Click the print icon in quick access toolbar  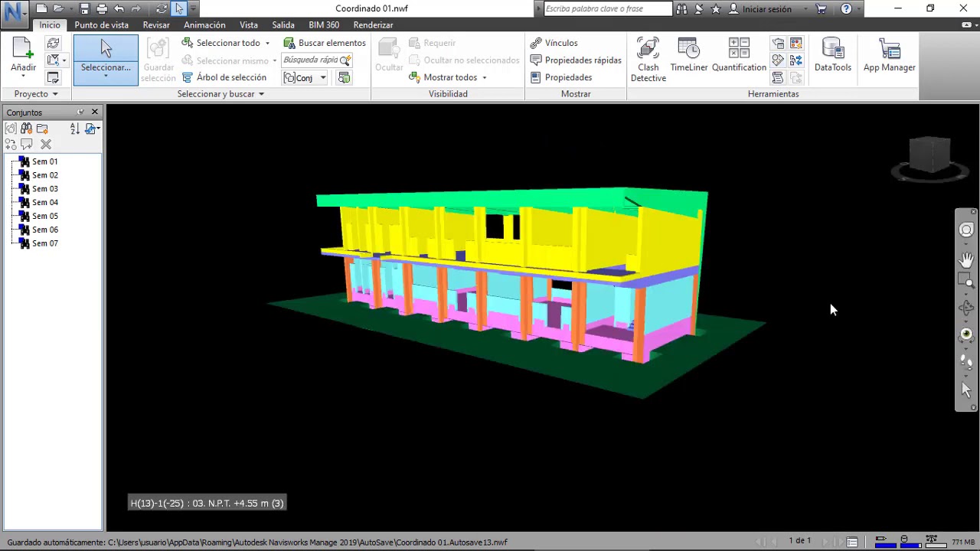(x=101, y=9)
